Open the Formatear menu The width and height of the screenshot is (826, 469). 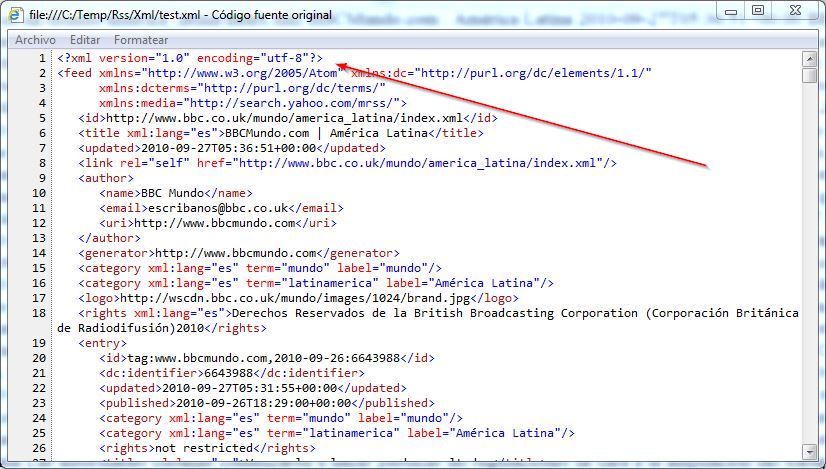coord(141,39)
